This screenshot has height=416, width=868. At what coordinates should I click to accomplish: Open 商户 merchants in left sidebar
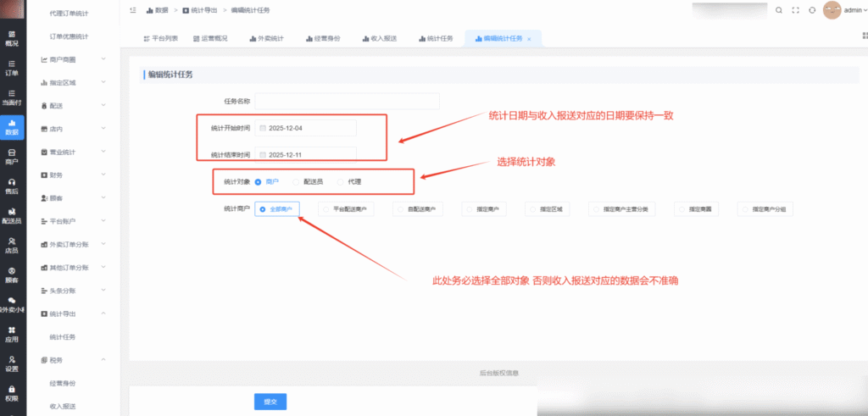pos(12,157)
